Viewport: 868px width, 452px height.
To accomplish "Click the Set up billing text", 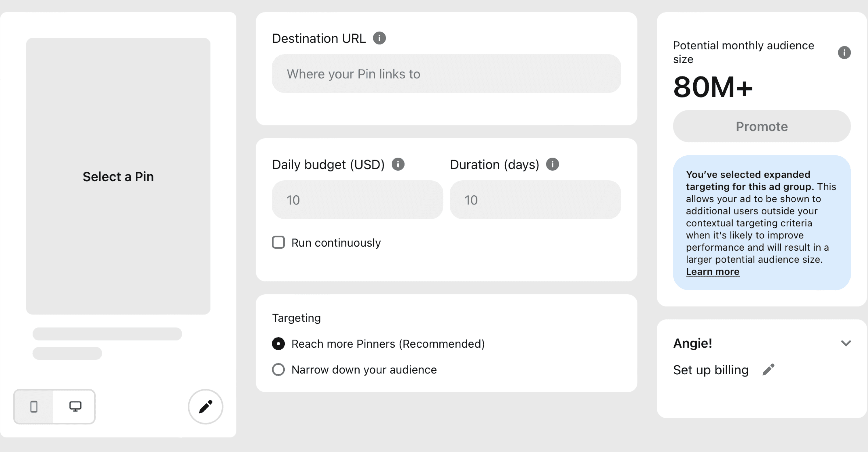I will point(711,370).
